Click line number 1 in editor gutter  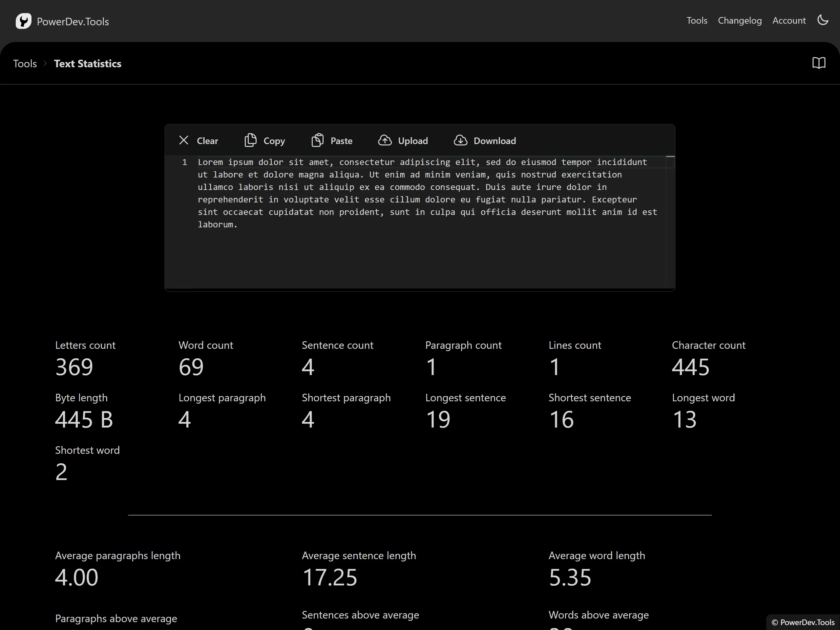click(184, 162)
